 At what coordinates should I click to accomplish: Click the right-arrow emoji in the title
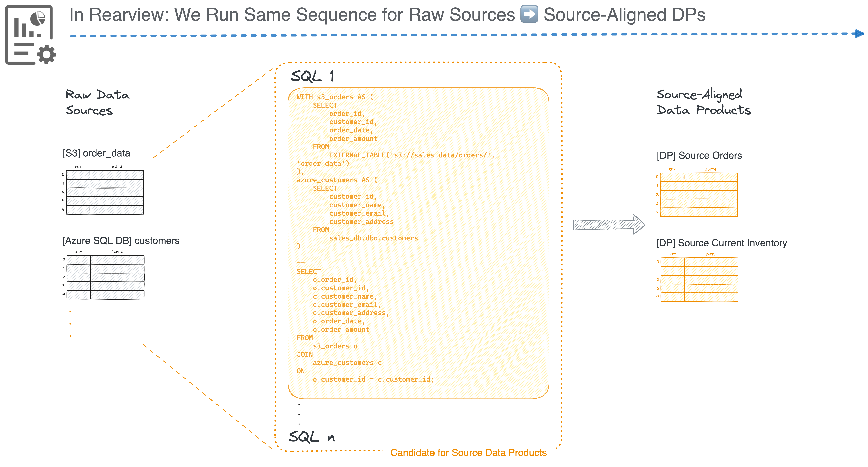(529, 15)
